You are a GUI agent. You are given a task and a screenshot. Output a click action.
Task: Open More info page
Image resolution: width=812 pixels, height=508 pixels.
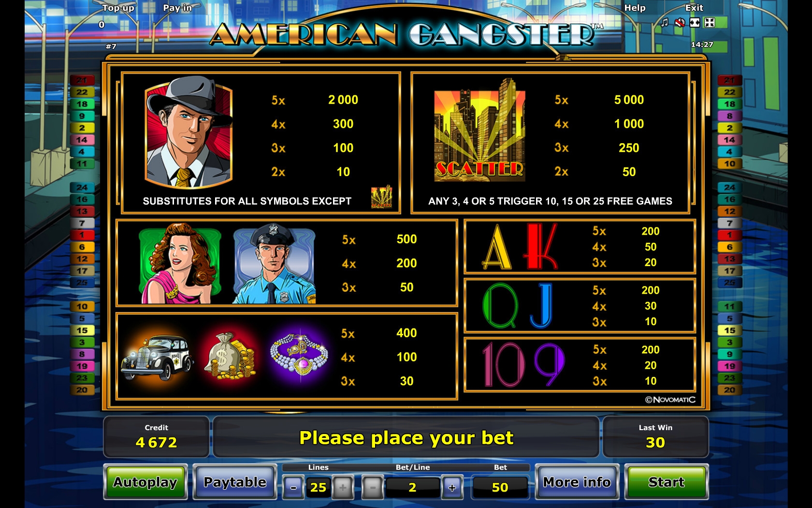[x=577, y=482]
